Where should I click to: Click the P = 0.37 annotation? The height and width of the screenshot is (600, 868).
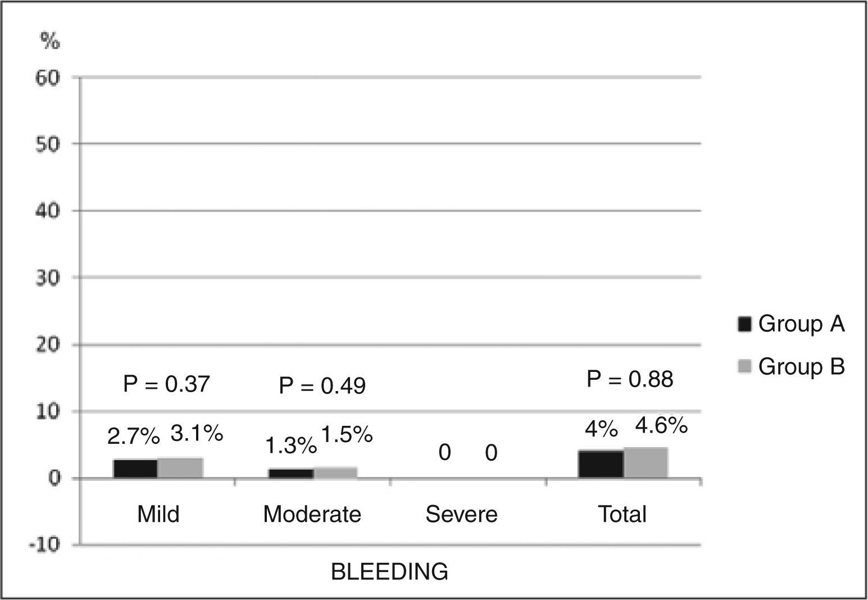[166, 384]
